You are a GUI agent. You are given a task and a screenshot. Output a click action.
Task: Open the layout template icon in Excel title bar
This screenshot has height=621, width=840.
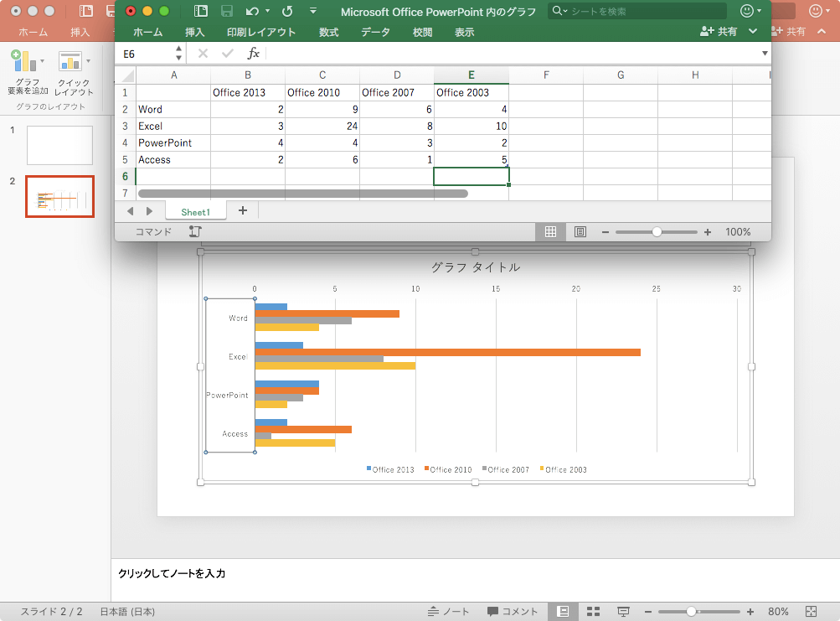(x=201, y=11)
